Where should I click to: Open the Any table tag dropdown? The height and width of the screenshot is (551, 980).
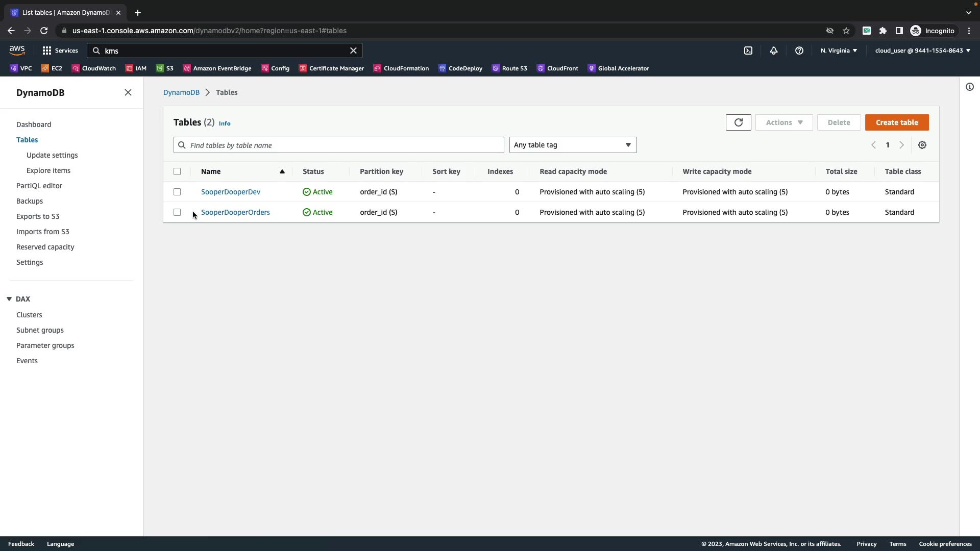click(572, 145)
